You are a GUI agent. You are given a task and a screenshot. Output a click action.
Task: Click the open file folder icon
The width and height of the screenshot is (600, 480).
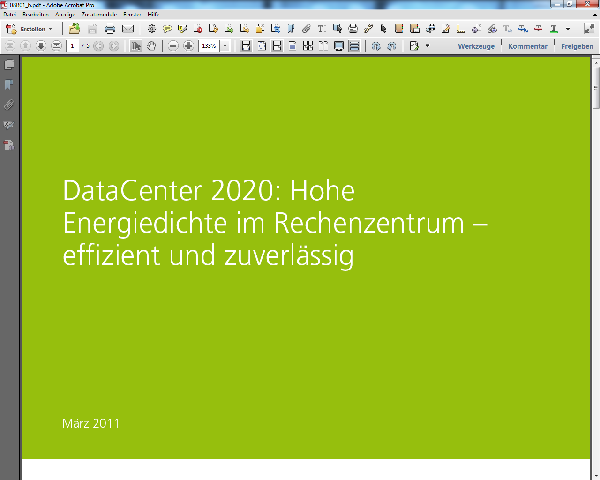(74, 29)
